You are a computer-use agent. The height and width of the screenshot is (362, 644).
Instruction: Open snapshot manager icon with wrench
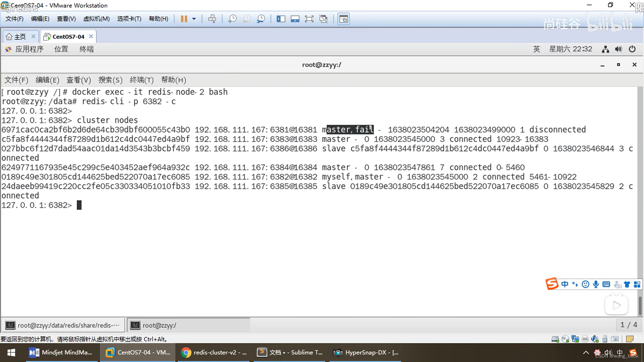(261, 19)
